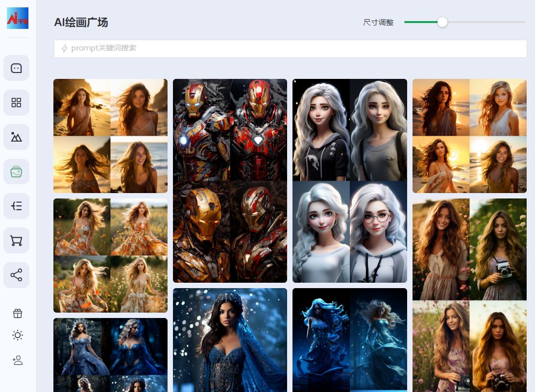
Task: Open the chat bubble page in the sidebar
Action: pos(16,68)
